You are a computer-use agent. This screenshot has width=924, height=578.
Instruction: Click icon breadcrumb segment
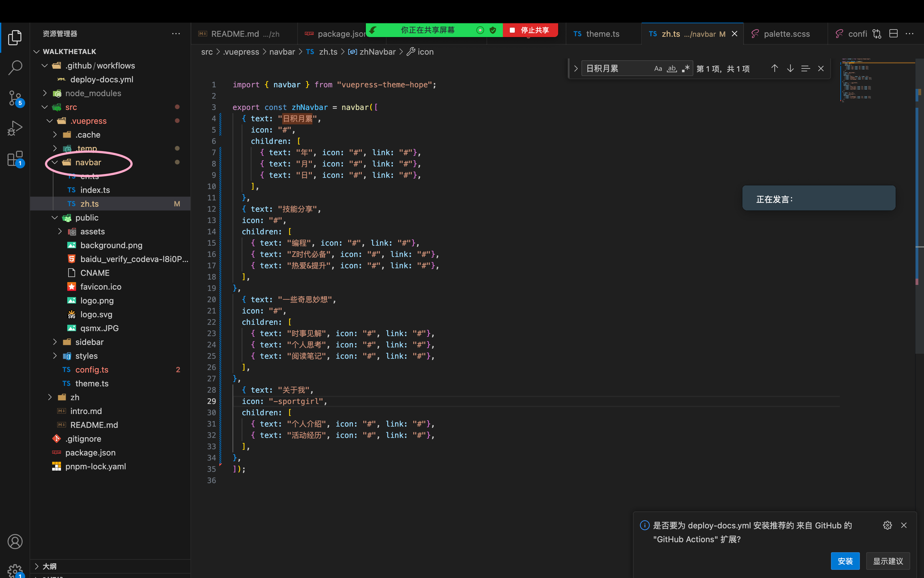[x=420, y=52]
